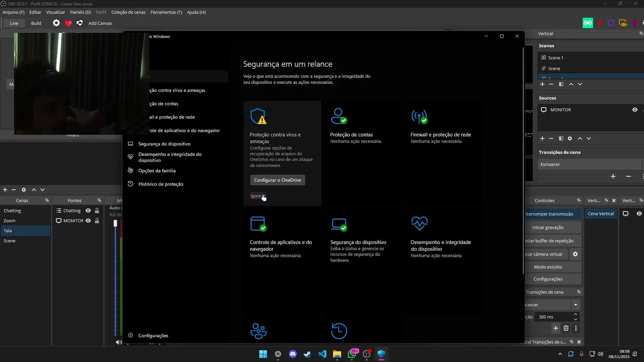644x362 pixels.
Task: Open Coleção de cenas menu
Action: click(x=128, y=12)
